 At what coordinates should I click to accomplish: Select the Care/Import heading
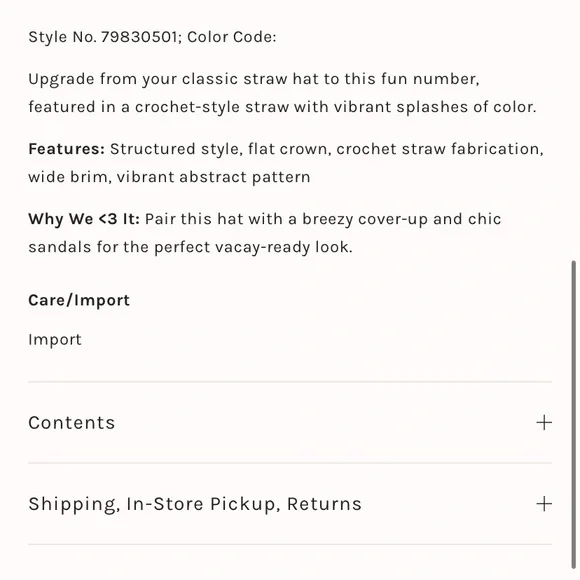point(79,300)
